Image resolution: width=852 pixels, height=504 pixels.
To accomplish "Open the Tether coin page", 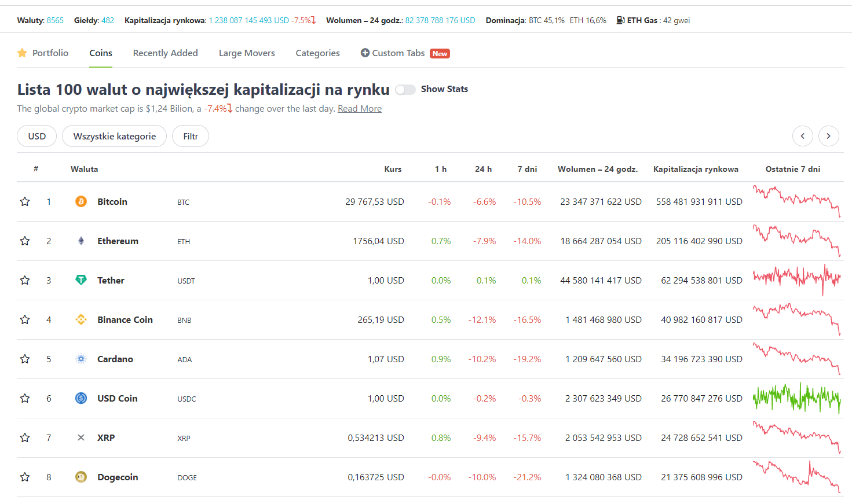I will pos(111,280).
